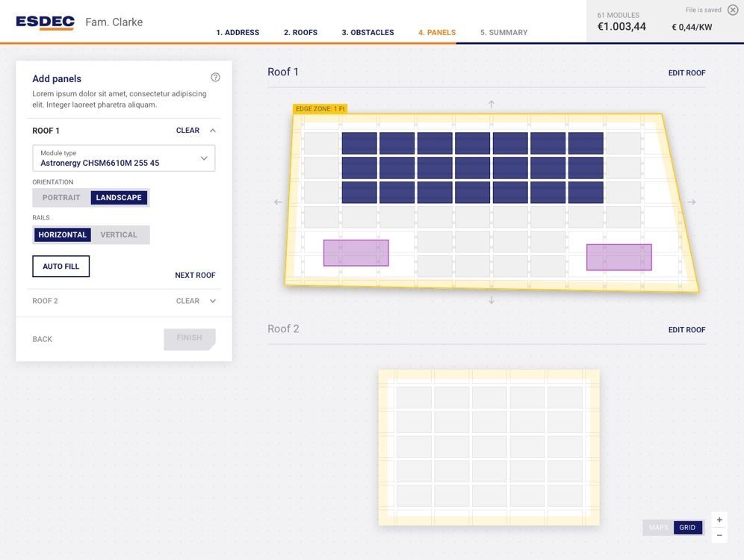Click the help question mark icon
Image resolution: width=744 pixels, height=560 pixels.
215,77
